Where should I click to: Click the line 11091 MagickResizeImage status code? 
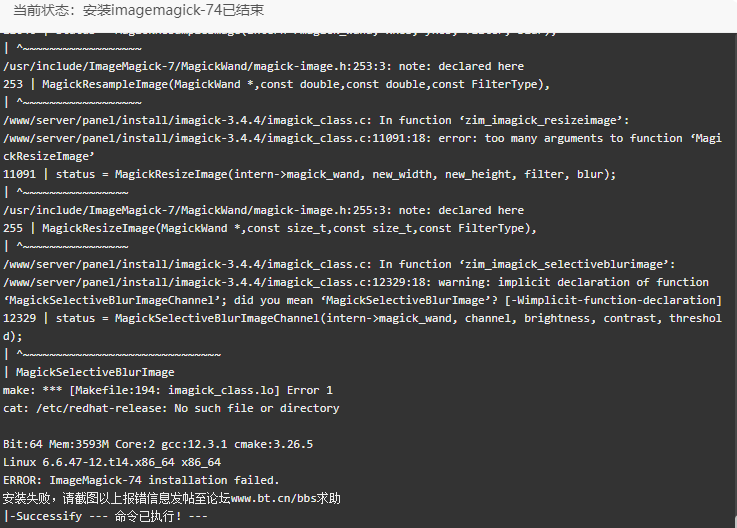(309, 174)
